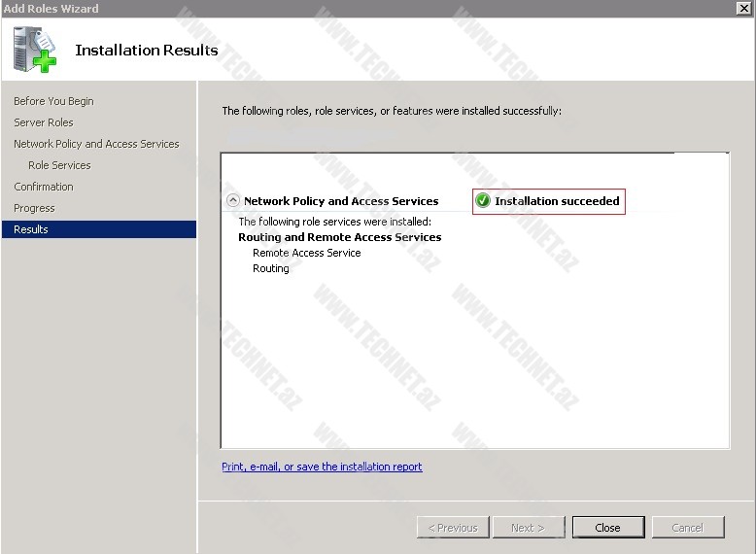
Task: Click the Network Policy and Access Services result heading
Action: (x=341, y=201)
